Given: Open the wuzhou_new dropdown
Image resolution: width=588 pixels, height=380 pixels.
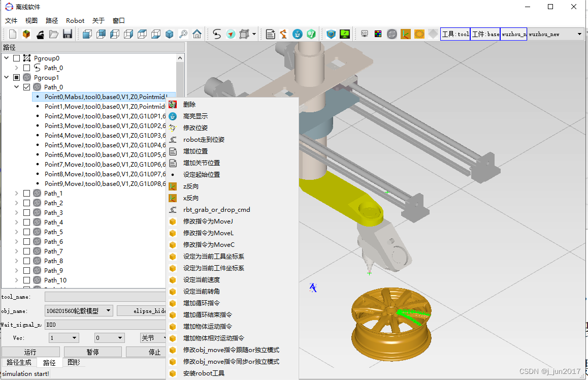Looking at the screenshot, I should click(579, 34).
